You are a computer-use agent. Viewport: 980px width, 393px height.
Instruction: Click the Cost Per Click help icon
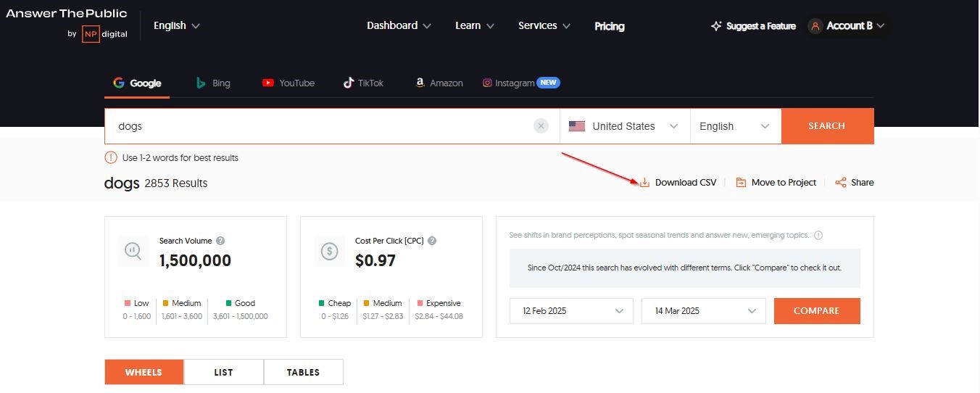click(432, 241)
